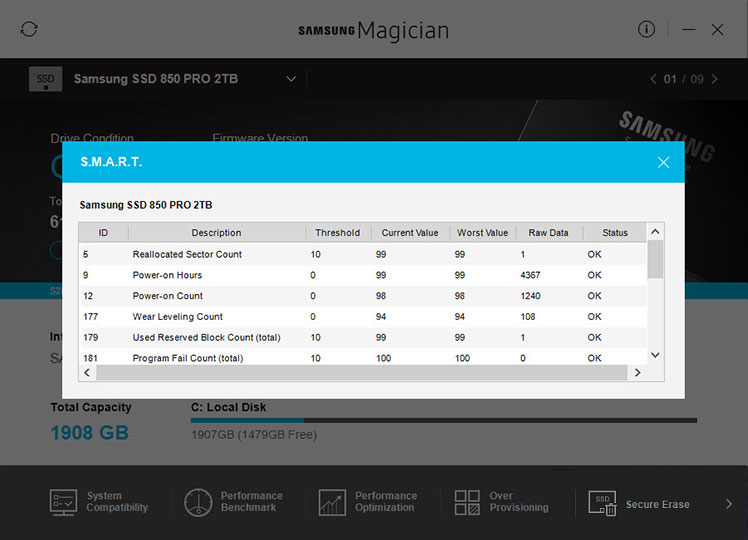The width and height of the screenshot is (748, 540).
Task: Click the Current Value column header
Action: (410, 233)
